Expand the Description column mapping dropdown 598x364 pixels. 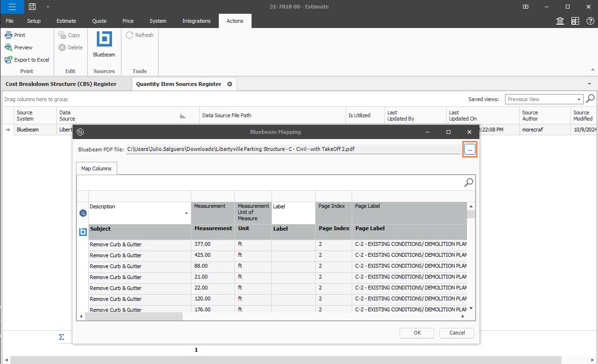coord(186,214)
